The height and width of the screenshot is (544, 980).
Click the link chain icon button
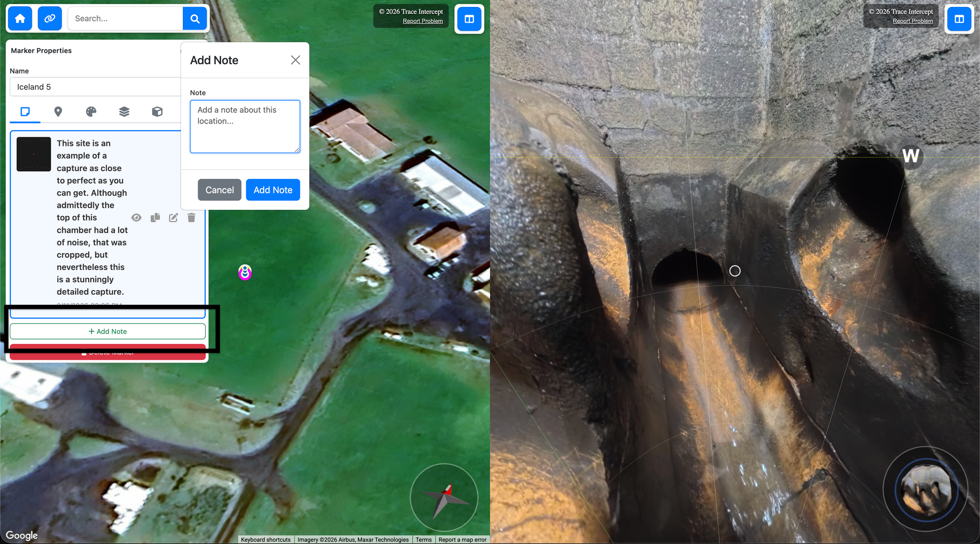[50, 19]
